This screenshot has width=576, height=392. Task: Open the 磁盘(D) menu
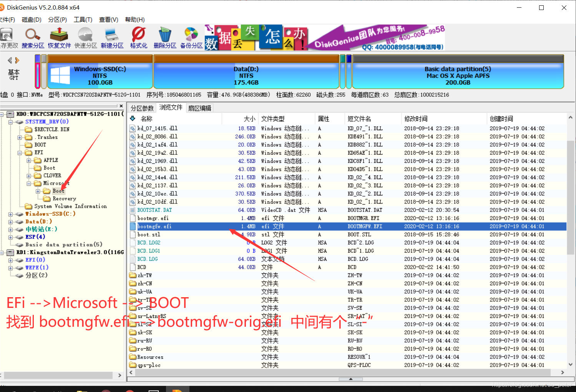coord(32,20)
